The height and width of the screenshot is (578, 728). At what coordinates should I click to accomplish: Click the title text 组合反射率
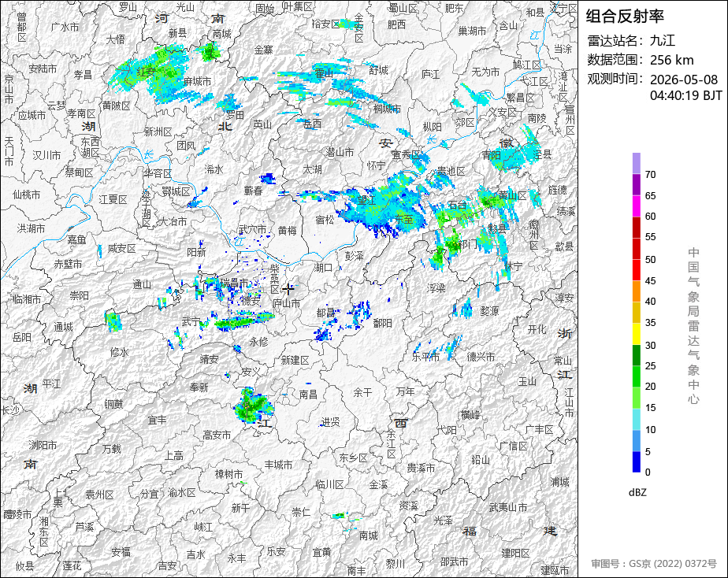tap(625, 17)
